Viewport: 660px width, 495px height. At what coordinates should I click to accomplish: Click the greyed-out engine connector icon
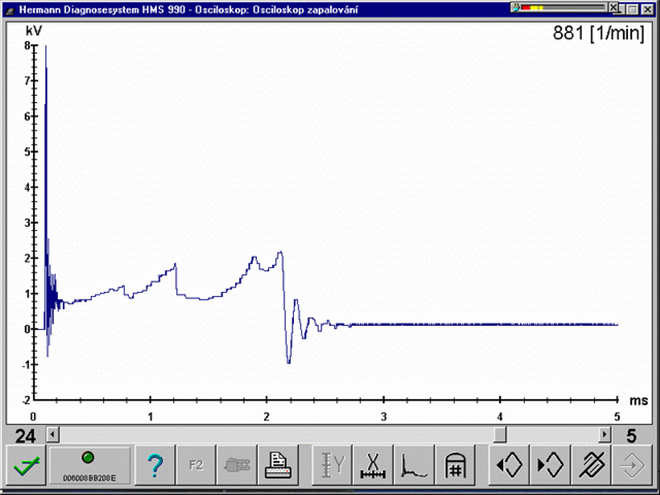tap(237, 465)
